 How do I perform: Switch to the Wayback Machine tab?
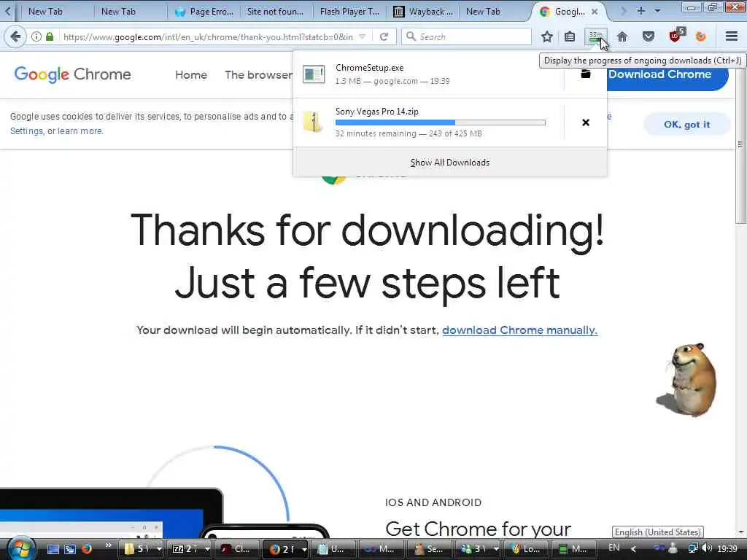(423, 12)
